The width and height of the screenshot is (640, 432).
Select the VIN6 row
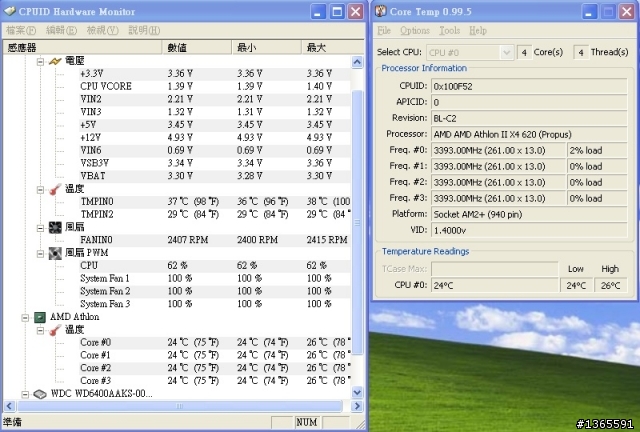click(215, 150)
